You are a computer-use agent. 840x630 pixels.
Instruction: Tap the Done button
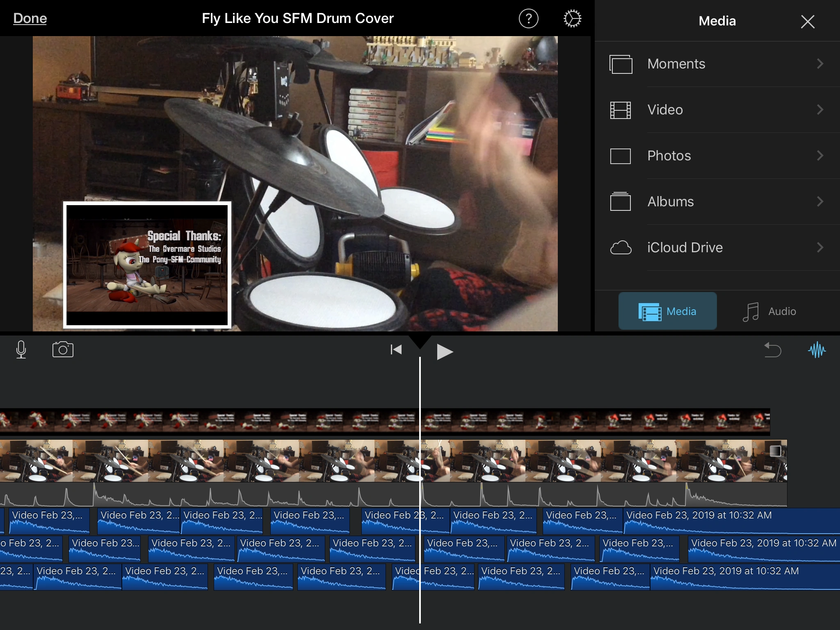[x=30, y=18]
